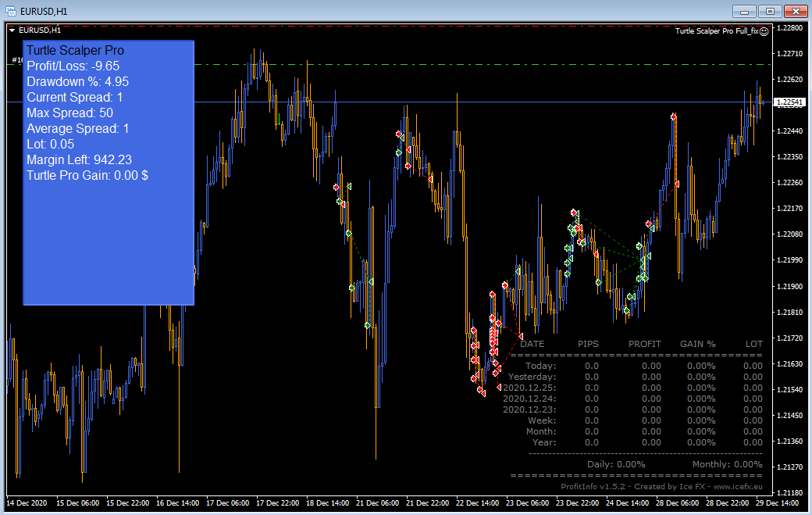Image resolution: width=812 pixels, height=515 pixels.
Task: Click the Average Spread: 1 line
Action: (x=77, y=128)
